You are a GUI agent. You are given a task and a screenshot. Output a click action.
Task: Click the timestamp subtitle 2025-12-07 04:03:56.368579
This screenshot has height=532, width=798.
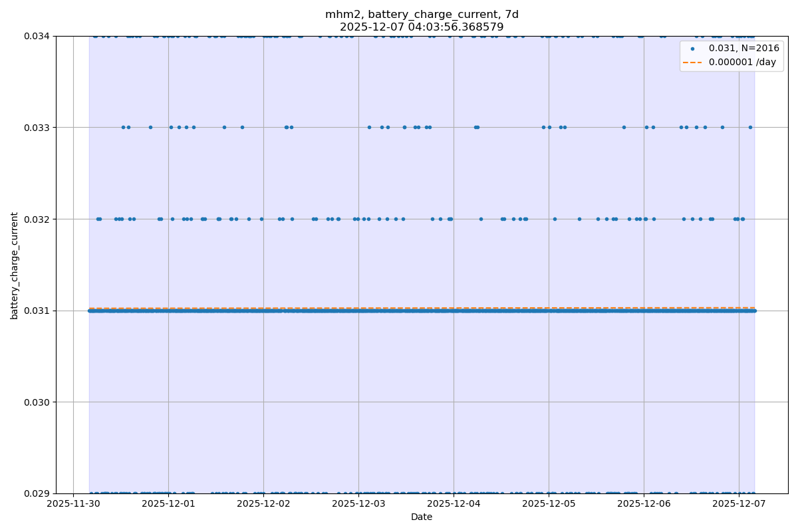click(422, 27)
